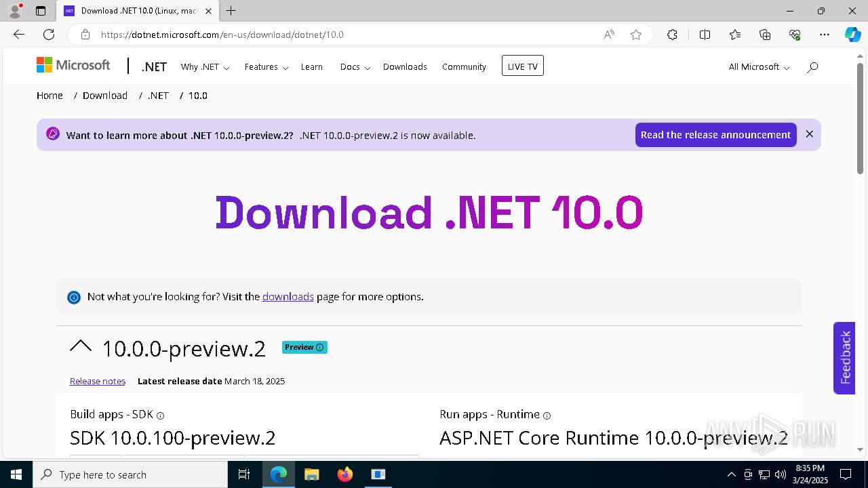Open the site search magnifier
Screen dimensions: 868x488
(812, 66)
